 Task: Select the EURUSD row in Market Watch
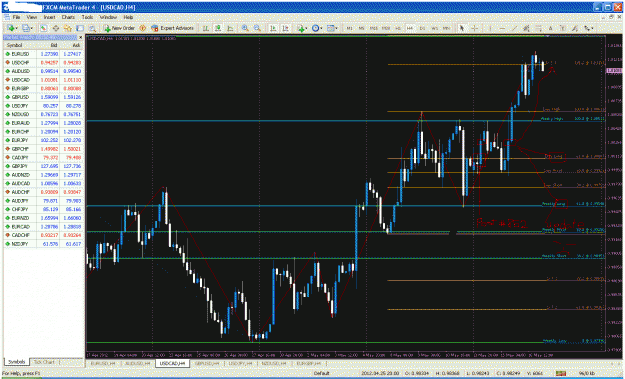(43, 54)
